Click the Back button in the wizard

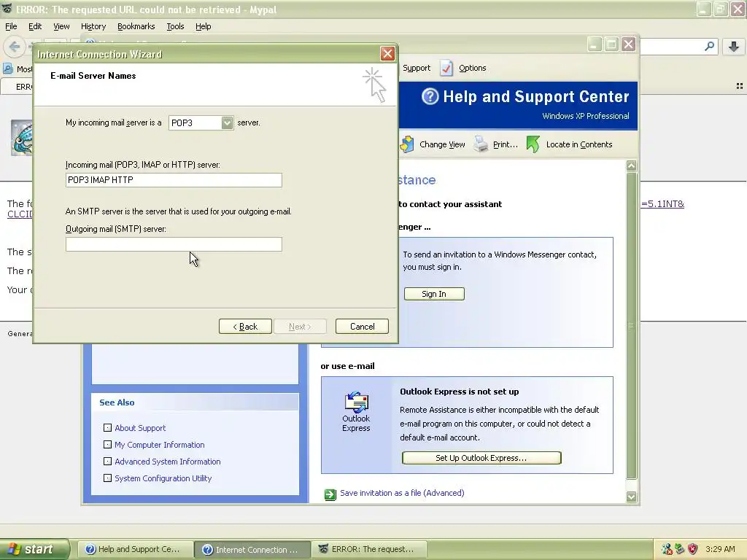(245, 327)
